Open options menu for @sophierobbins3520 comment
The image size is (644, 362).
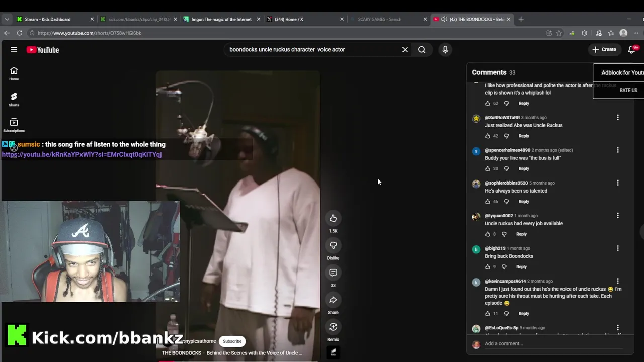click(x=618, y=183)
